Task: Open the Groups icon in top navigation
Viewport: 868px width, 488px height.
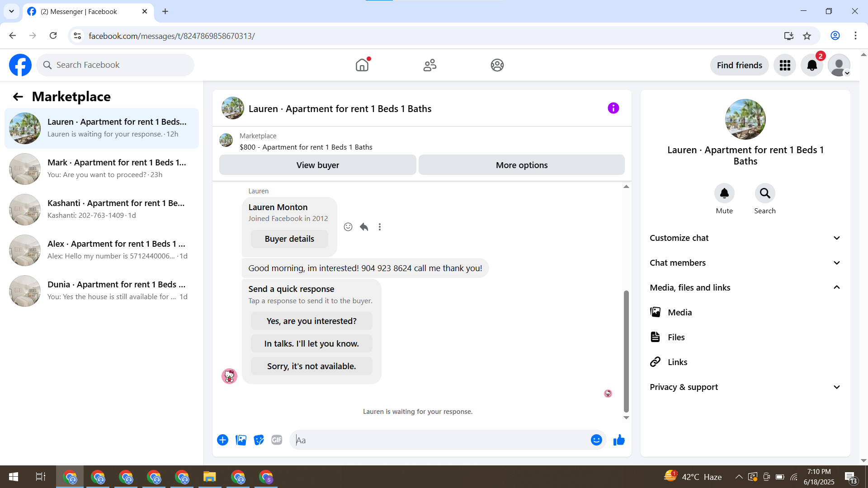Action: coord(497,65)
